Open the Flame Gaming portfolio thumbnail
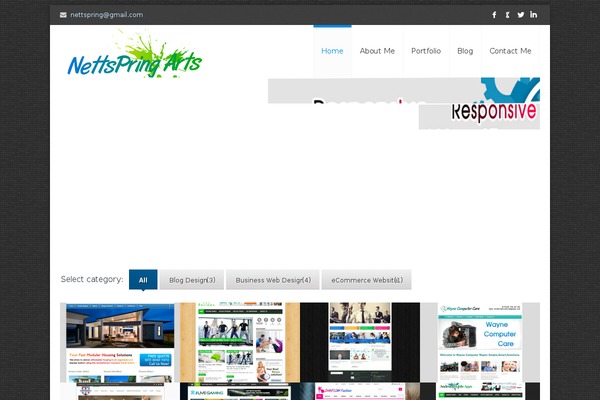 [240, 391]
